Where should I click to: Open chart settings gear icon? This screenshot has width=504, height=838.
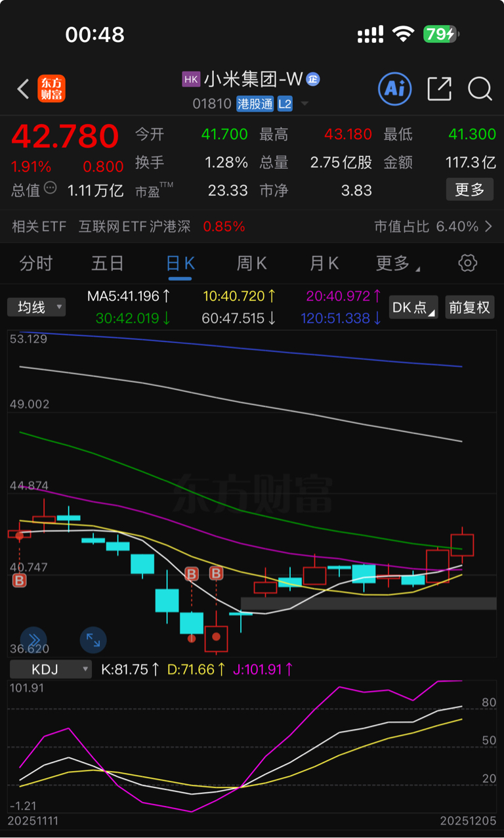coord(467,263)
